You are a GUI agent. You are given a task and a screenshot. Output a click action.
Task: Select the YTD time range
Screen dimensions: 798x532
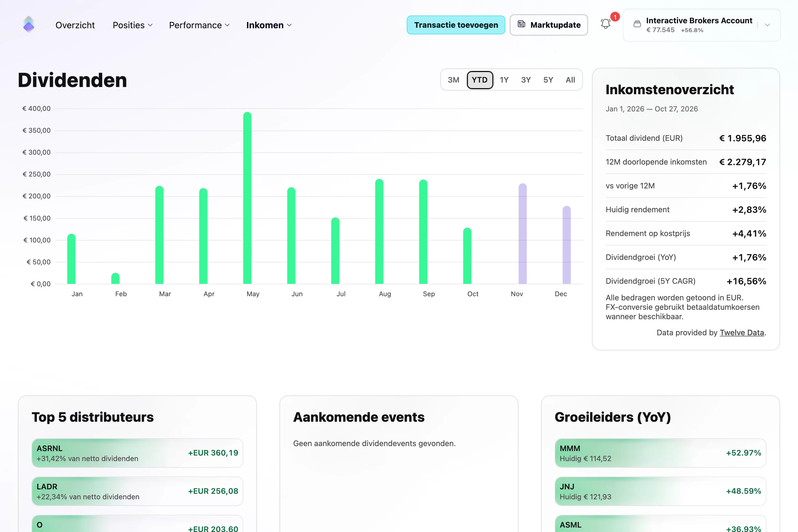pos(480,80)
